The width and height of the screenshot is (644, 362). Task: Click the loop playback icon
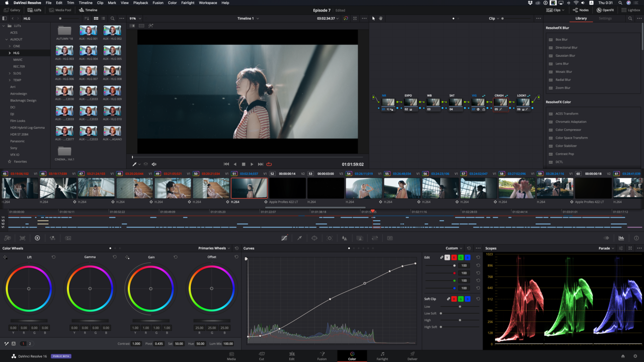point(269,164)
